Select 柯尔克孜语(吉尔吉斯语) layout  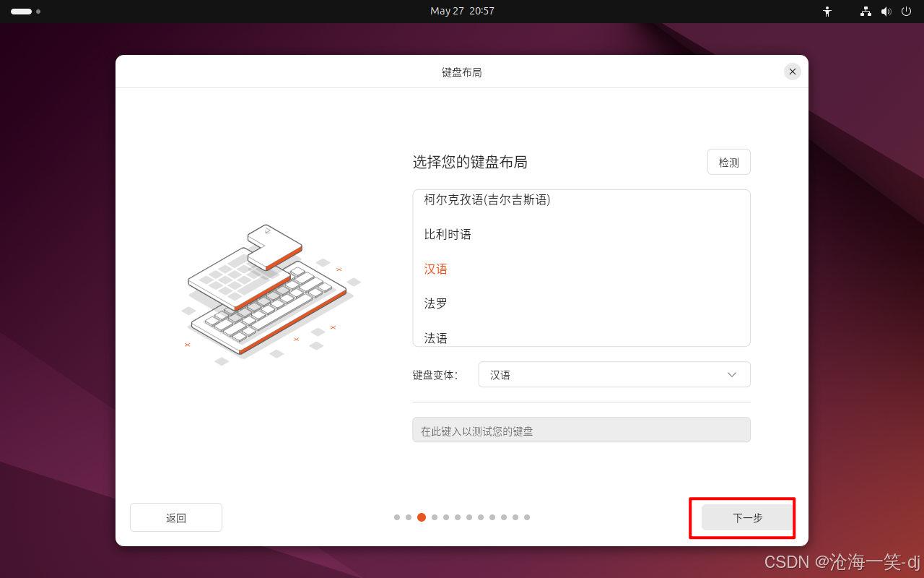coord(581,200)
